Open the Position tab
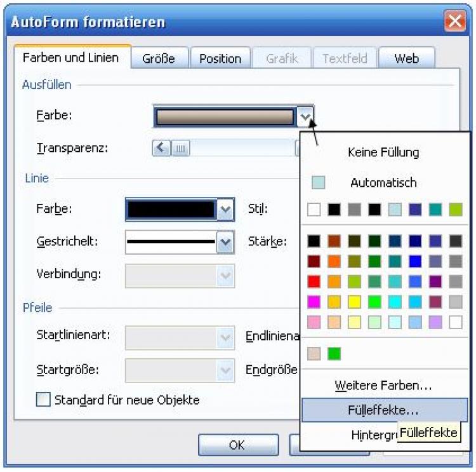 click(220, 58)
